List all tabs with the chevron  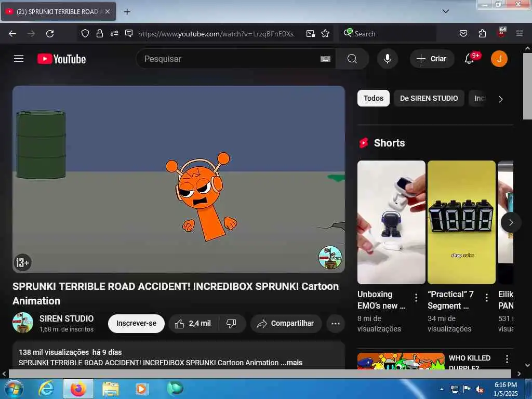tap(445, 11)
